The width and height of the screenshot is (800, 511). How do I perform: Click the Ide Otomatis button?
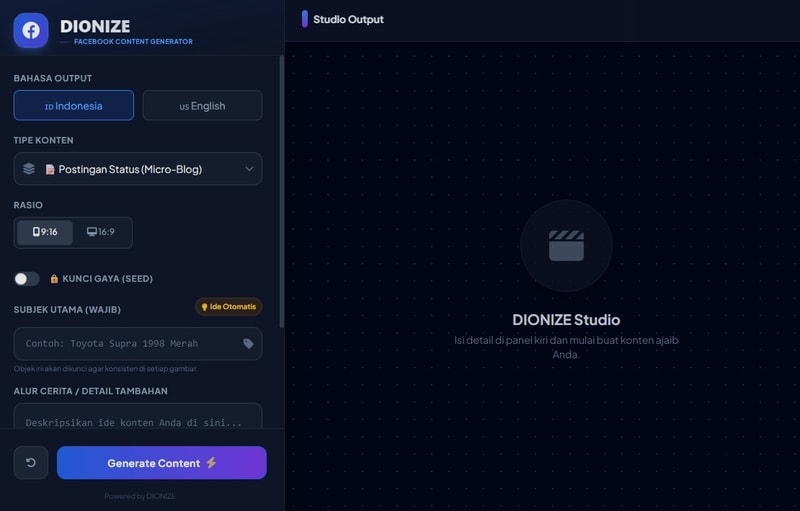coord(228,307)
